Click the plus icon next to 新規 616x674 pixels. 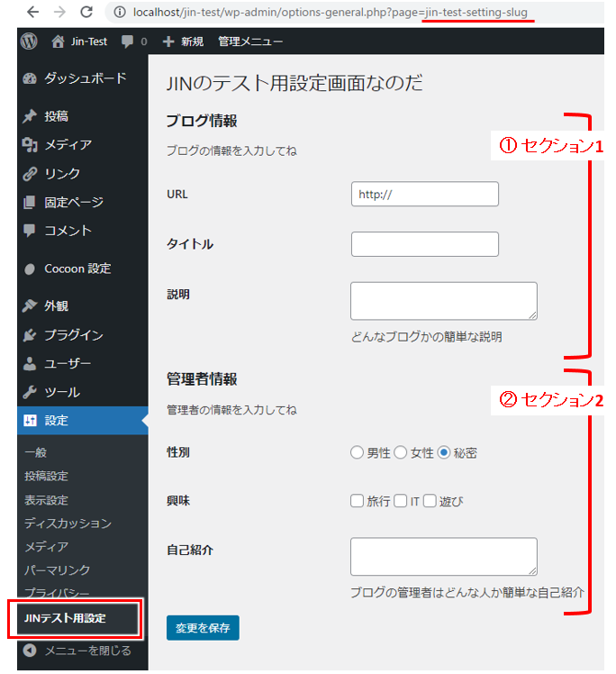tap(168, 41)
